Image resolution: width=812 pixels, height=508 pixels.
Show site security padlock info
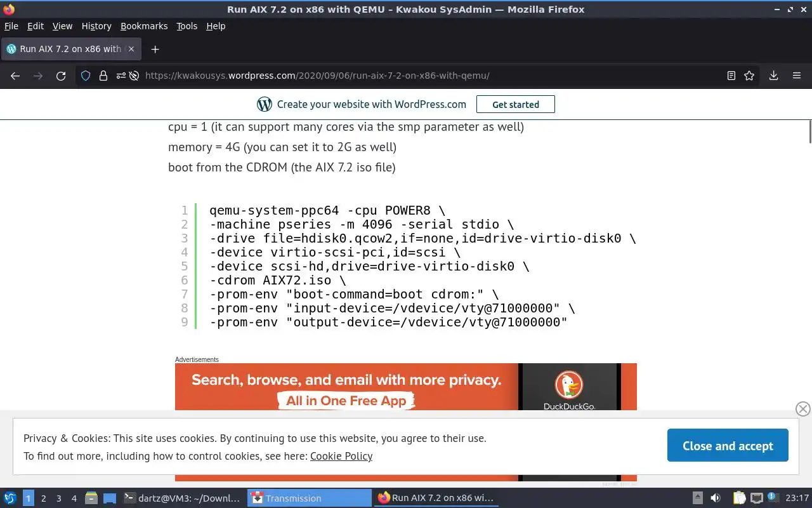point(103,76)
